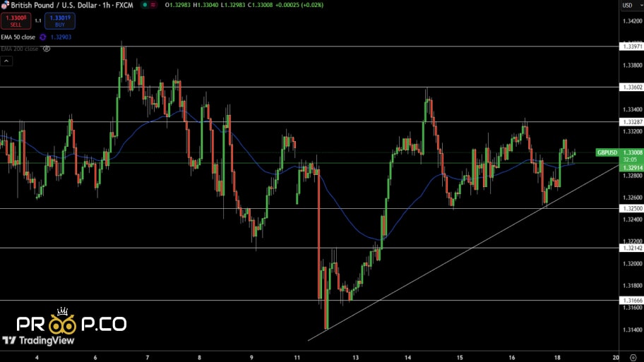This screenshot has width=644, height=362.
Task: Click the BUY button at 1.33019
Action: [60, 21]
